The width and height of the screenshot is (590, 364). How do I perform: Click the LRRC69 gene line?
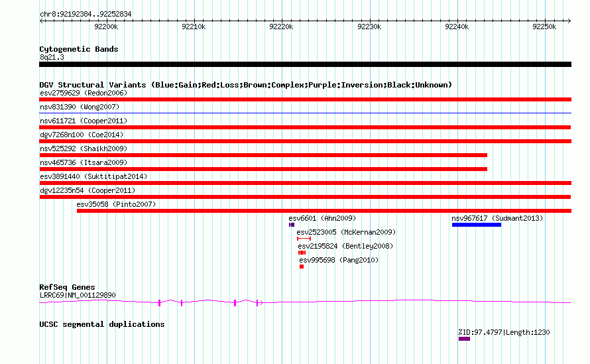tap(305, 302)
